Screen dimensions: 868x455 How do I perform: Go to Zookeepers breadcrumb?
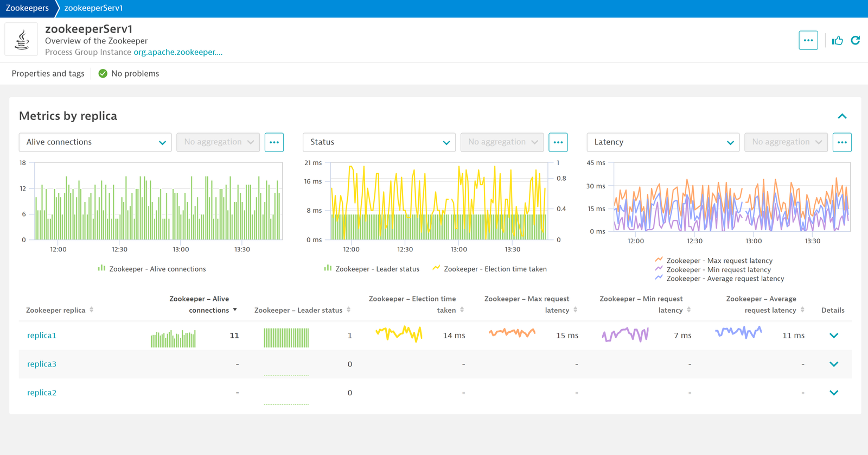coord(27,8)
